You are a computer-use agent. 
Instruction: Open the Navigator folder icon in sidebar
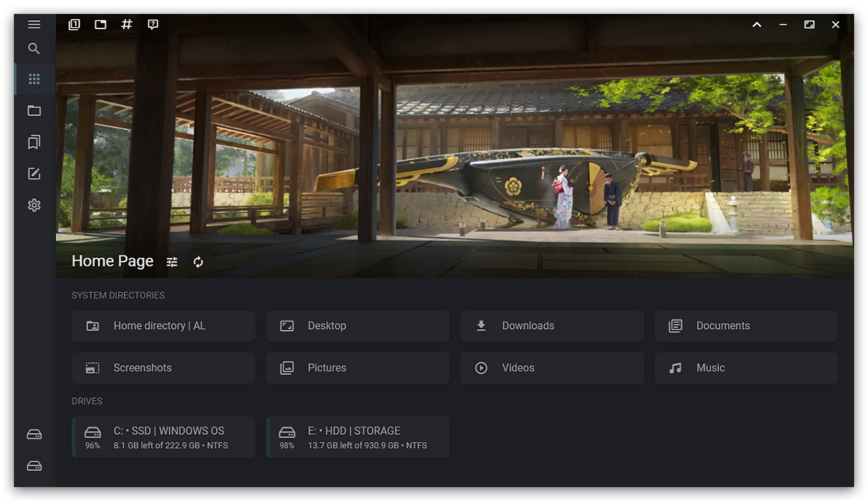tap(34, 111)
